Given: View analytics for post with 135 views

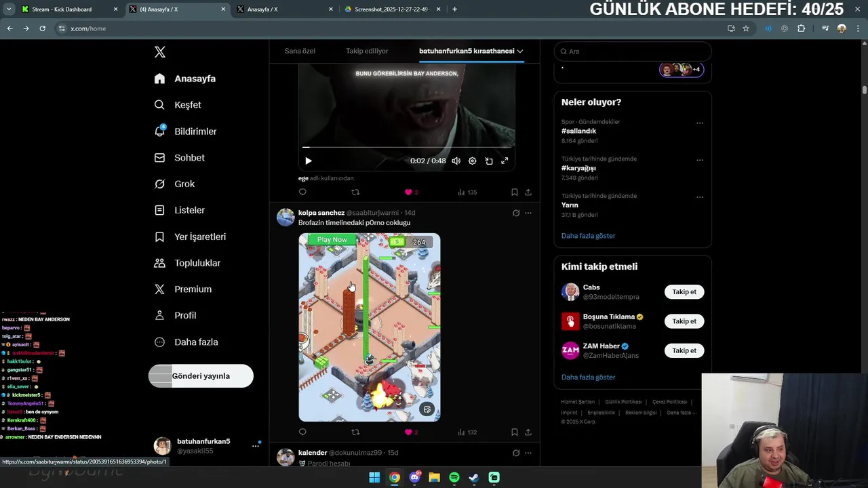Looking at the screenshot, I should click(x=467, y=192).
